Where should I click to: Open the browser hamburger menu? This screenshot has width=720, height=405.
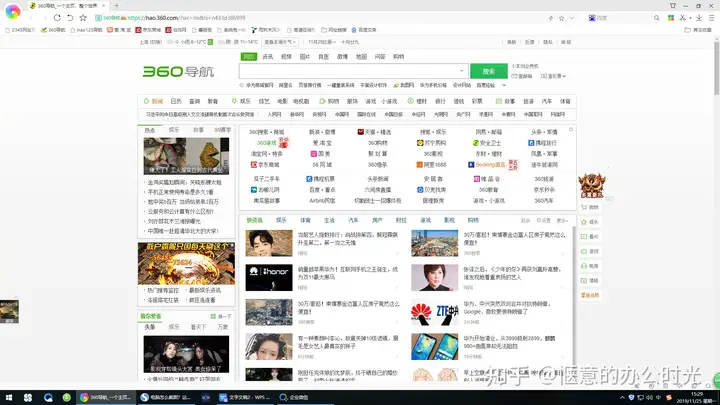tap(711, 18)
